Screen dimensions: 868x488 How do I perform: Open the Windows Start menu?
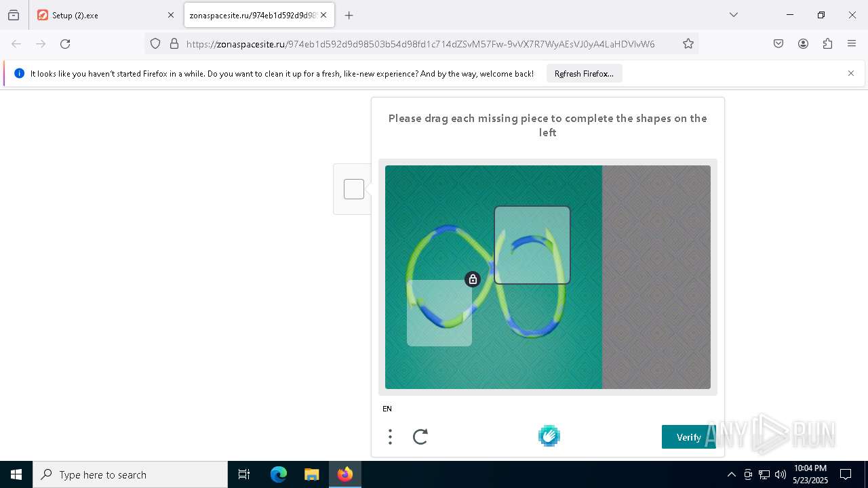pyautogui.click(x=16, y=474)
